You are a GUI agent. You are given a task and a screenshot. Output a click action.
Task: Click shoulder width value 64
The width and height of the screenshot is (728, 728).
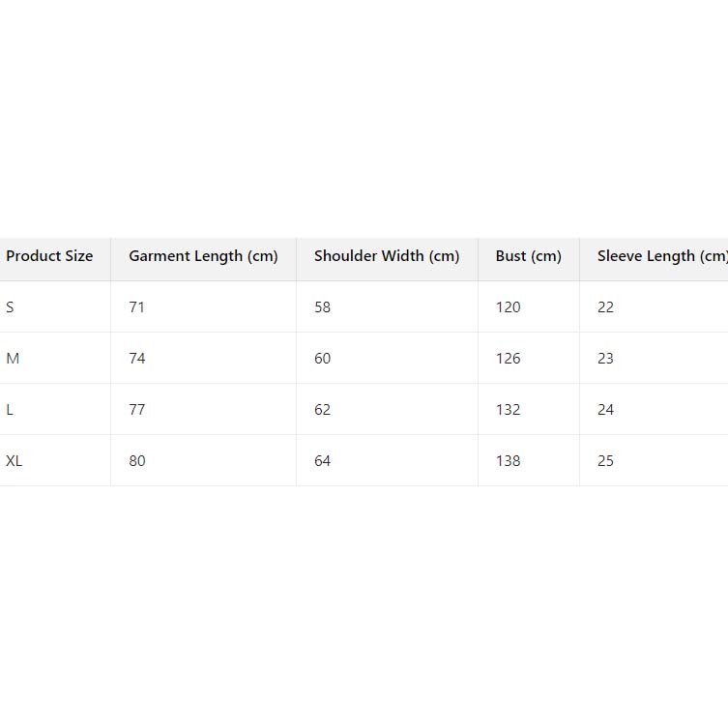(x=322, y=461)
